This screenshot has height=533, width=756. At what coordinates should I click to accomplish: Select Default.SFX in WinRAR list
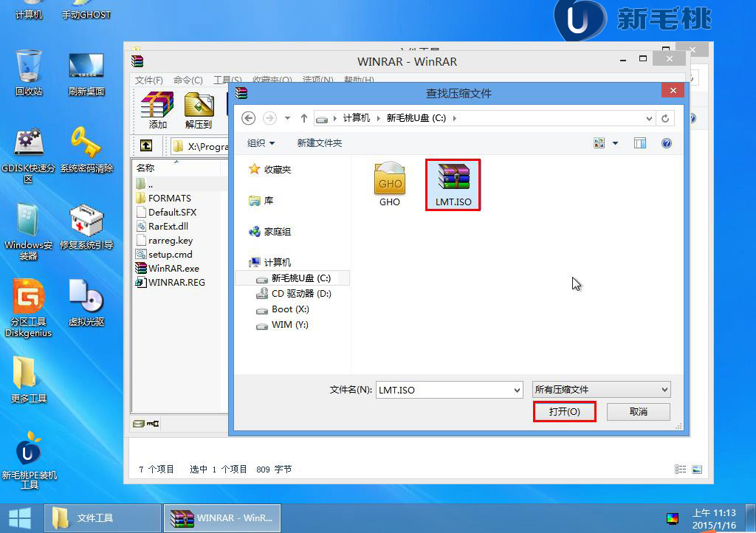166,212
